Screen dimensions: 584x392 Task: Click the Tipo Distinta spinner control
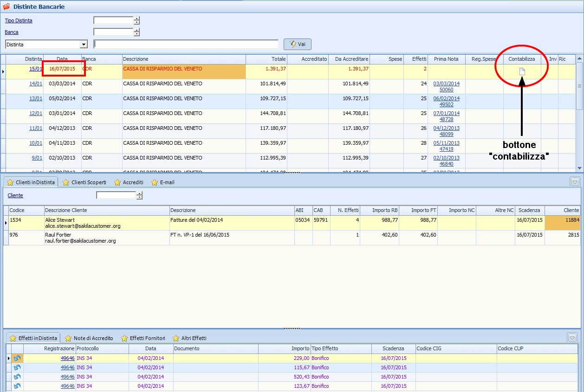(x=136, y=20)
